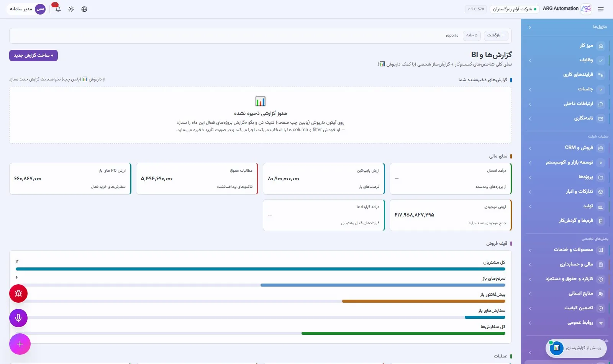Activate the purple microphone floating button
Image resolution: width=613 pixels, height=364 pixels.
pos(18,318)
